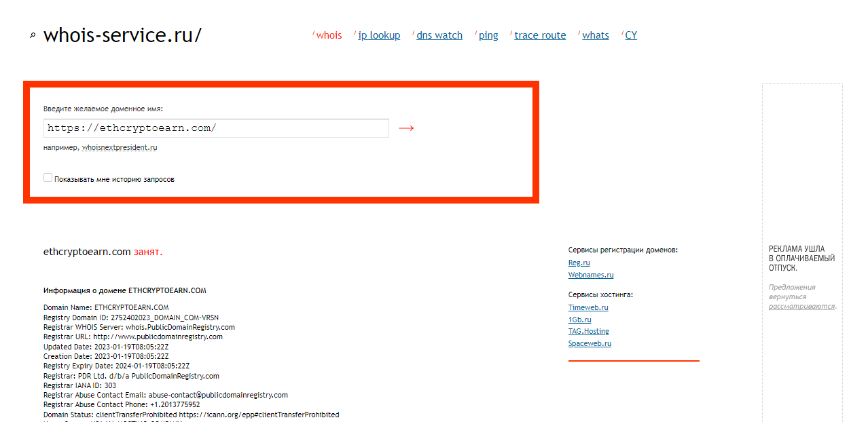Open the Timeweb.ru hosting link
This screenshot has height=422, width=868.
click(x=588, y=307)
